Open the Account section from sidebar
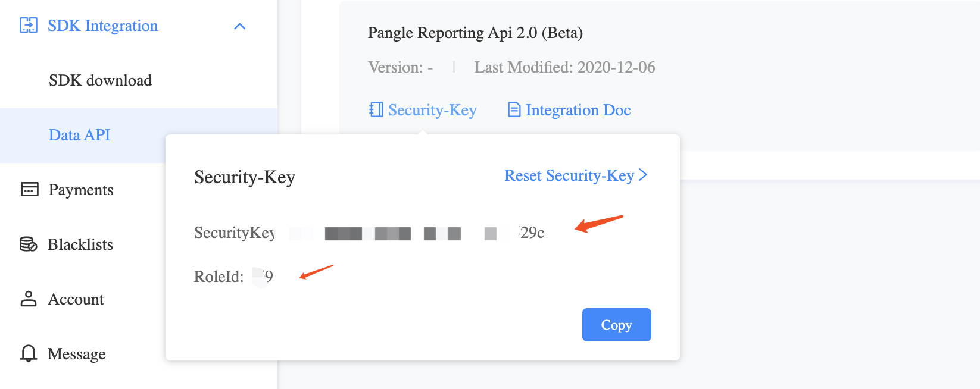This screenshot has width=980, height=389. coord(75,299)
